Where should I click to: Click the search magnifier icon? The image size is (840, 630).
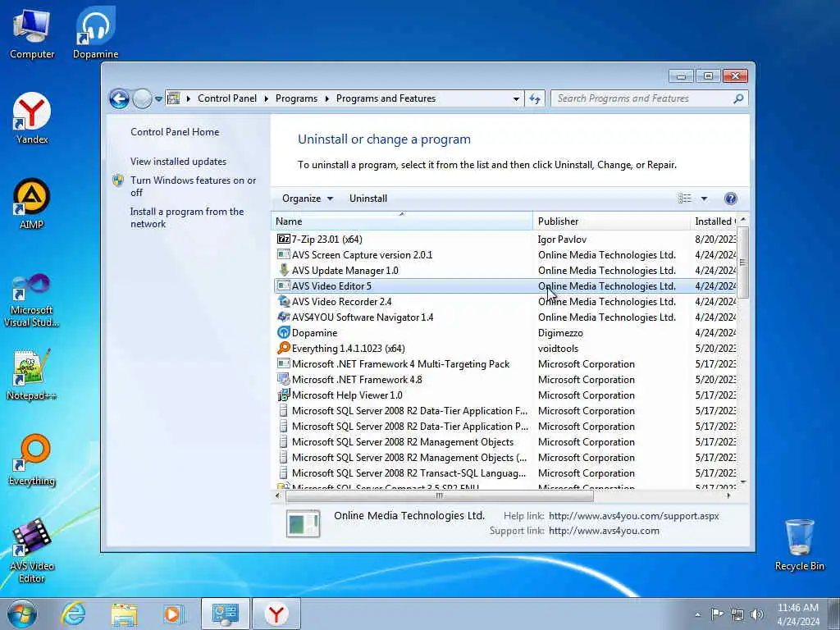(x=738, y=98)
